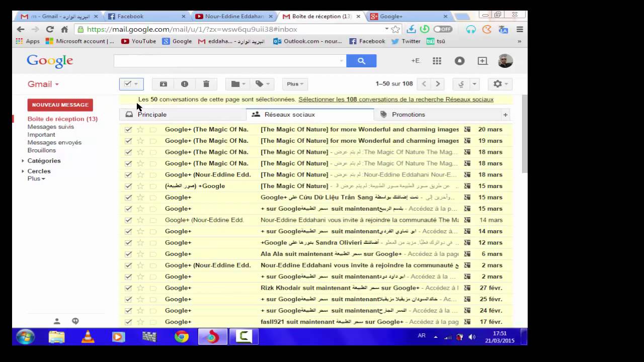Open Messages suivis folder
The image size is (644, 362).
click(50, 127)
